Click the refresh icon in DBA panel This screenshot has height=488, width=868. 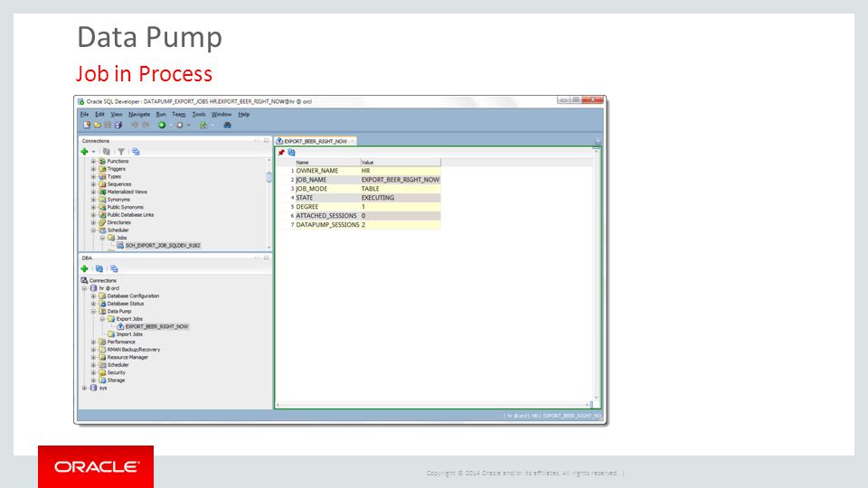(x=99, y=268)
